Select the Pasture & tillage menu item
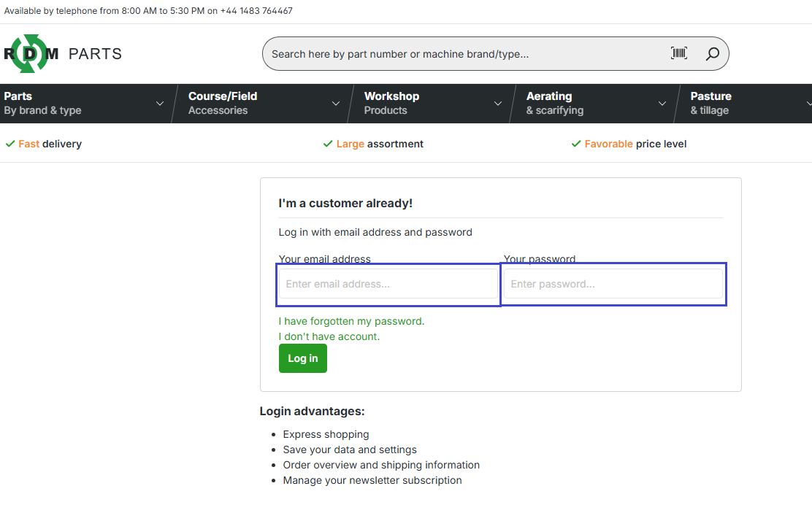812x513 pixels. click(x=710, y=103)
